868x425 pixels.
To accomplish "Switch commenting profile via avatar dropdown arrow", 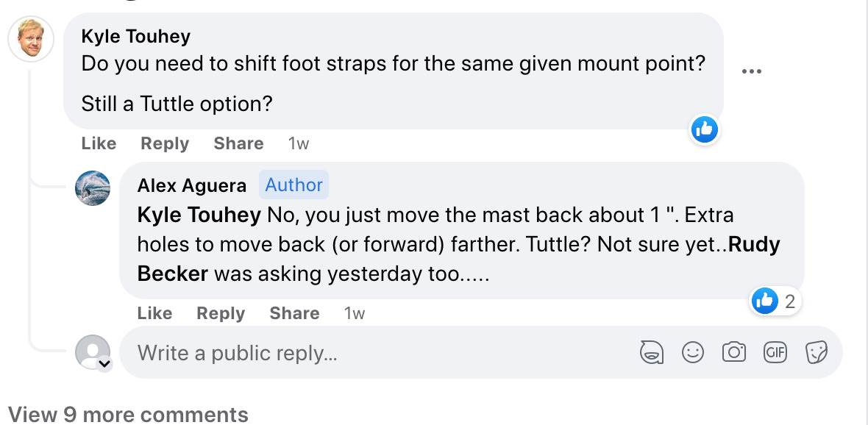I will (x=104, y=363).
